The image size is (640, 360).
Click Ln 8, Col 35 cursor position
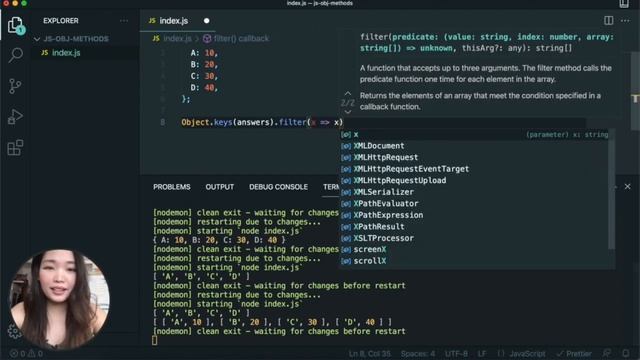[x=369, y=353]
